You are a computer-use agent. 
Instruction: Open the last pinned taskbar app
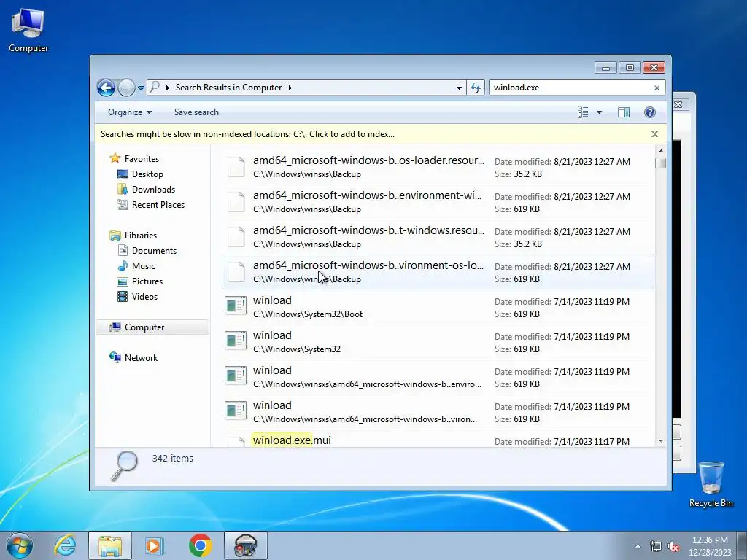(x=246, y=545)
